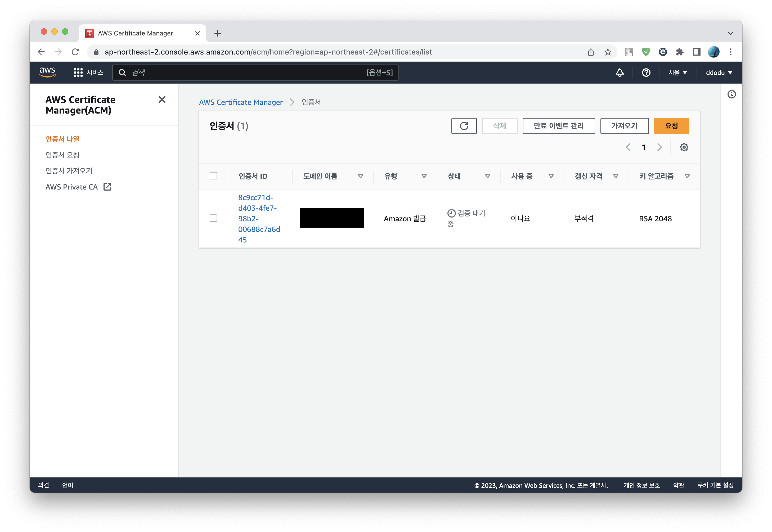Toggle the browser side panel icon
Screen dimensions: 772x532
[x=696, y=52]
